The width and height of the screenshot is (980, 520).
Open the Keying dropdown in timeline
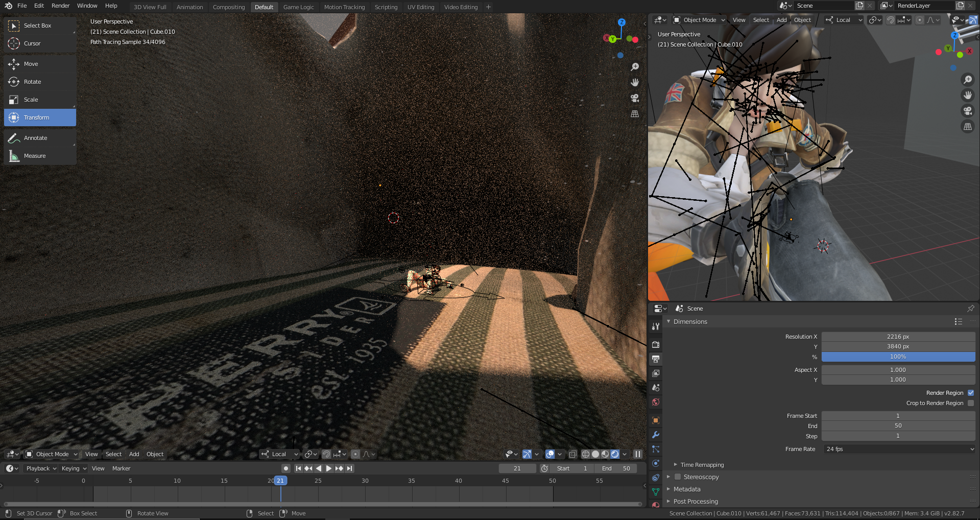tap(74, 468)
